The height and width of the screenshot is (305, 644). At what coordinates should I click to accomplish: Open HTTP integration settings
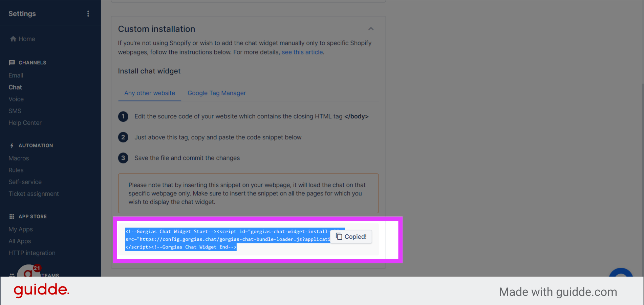click(32, 253)
